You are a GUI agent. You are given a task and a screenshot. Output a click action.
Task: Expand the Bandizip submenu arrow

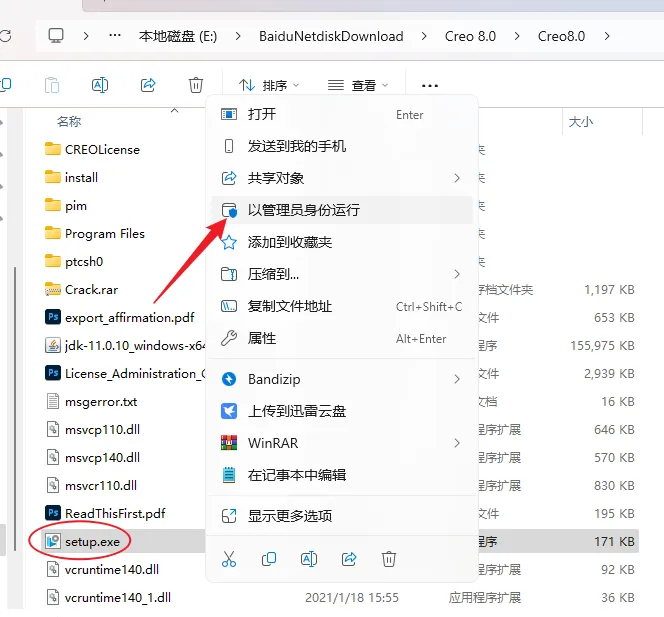[x=457, y=379]
